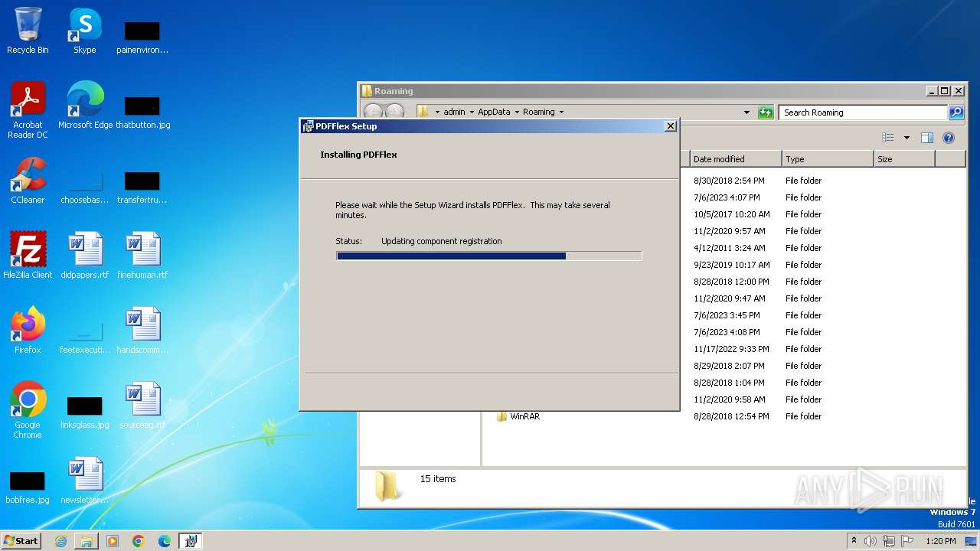Open the taskbar clock showing 1:20 PM
This screenshot has width=980, height=551.
(941, 541)
